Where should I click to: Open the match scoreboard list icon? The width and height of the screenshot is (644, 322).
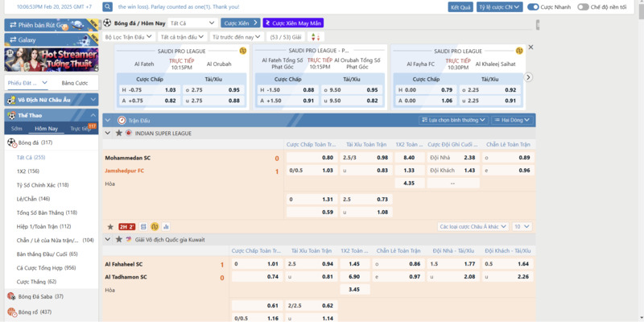143,227
